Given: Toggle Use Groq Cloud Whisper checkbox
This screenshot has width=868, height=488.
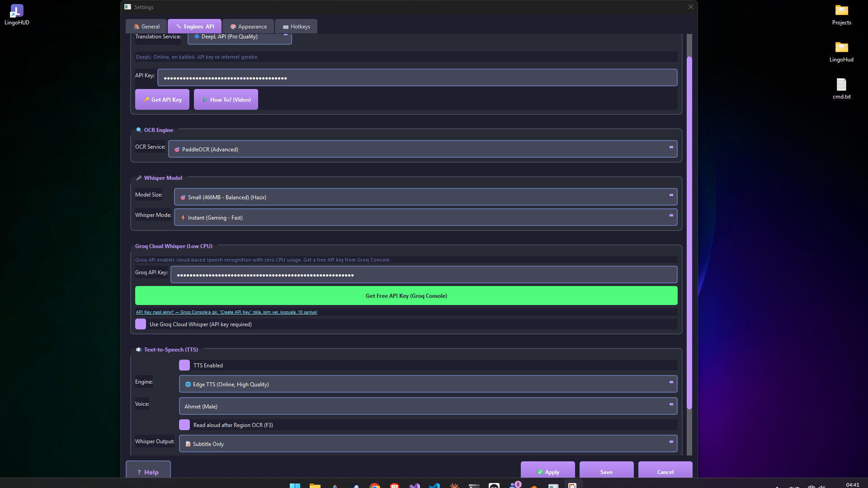Looking at the screenshot, I should (141, 324).
